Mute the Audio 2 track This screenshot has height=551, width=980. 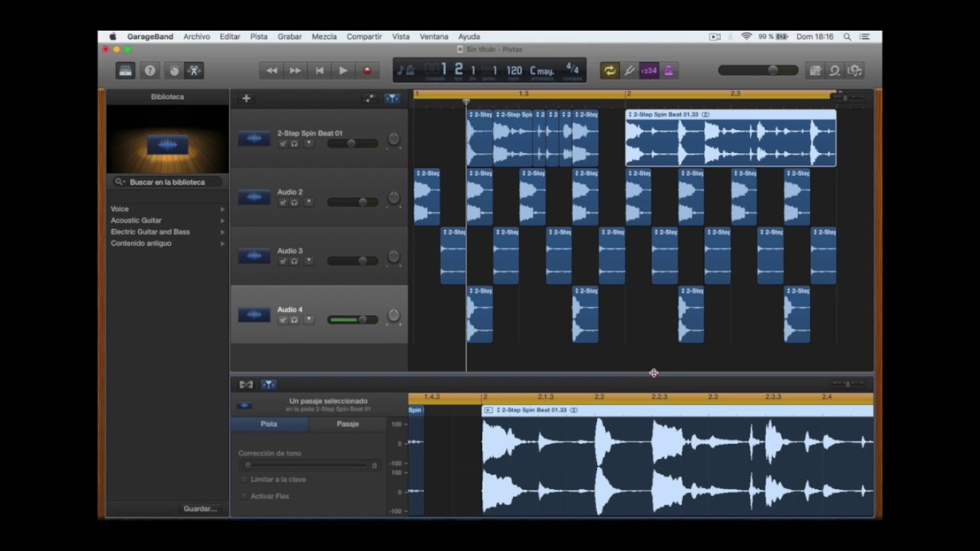pos(283,203)
